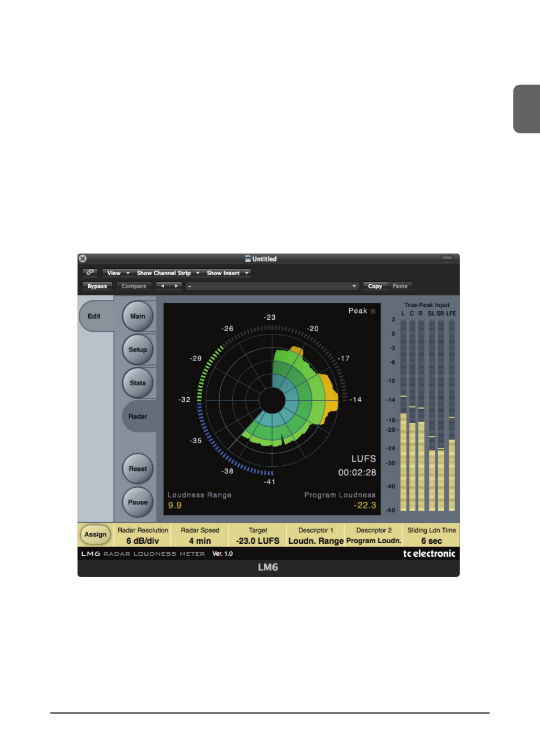Click the SL channel true-peak meter
Image resolution: width=540 pixels, height=756 pixels.
pyautogui.click(x=432, y=415)
